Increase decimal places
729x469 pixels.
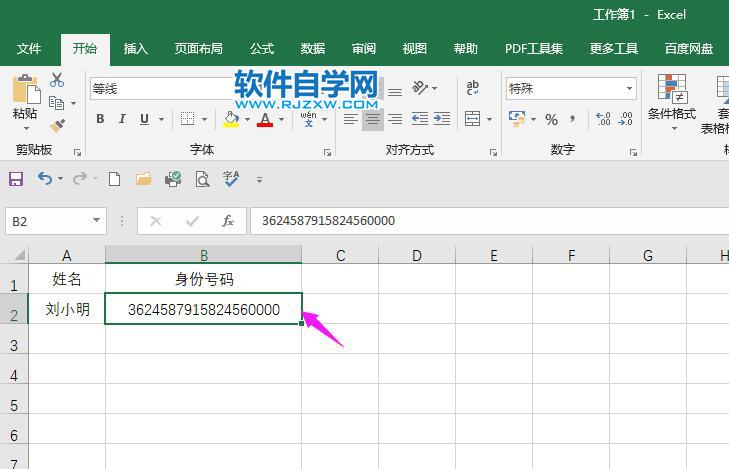(x=603, y=119)
